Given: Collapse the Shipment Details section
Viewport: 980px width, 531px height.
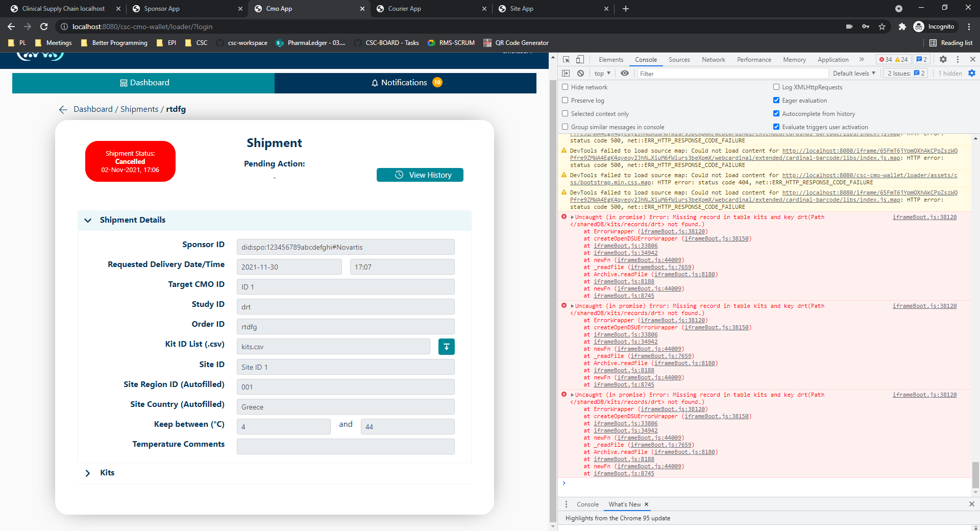Looking at the screenshot, I should coord(87,220).
